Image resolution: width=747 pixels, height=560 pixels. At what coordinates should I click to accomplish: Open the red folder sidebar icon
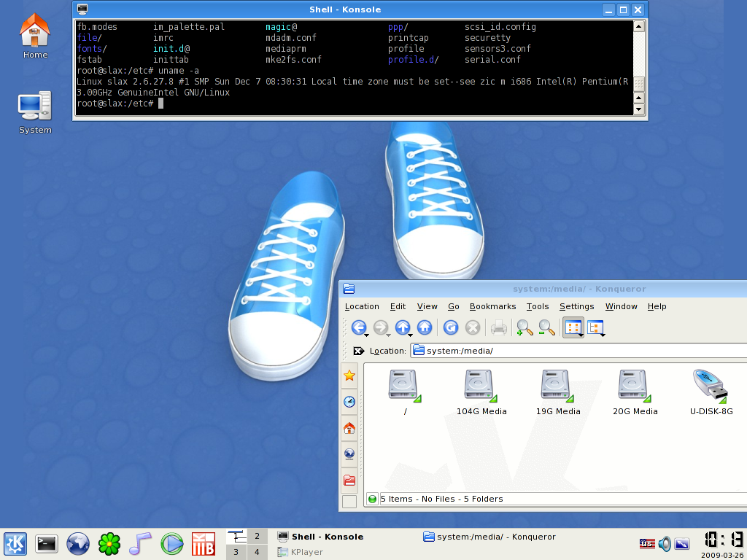349,480
